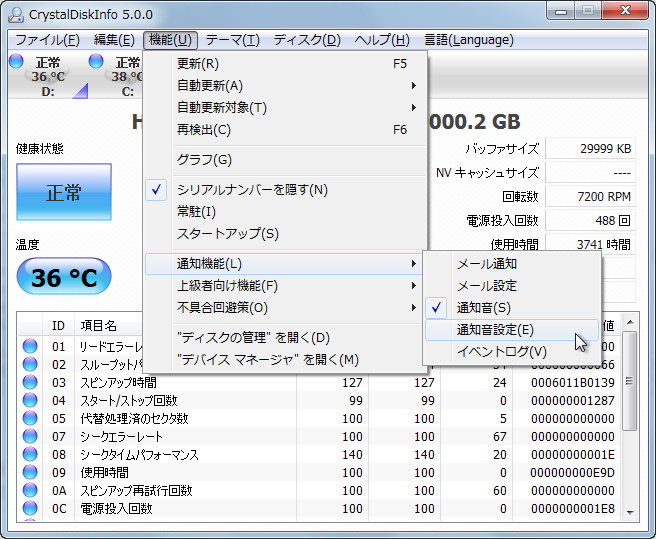Viewport: 656px width, 539px height.
Task: Click the 正常 health status button
Action: [x=64, y=192]
